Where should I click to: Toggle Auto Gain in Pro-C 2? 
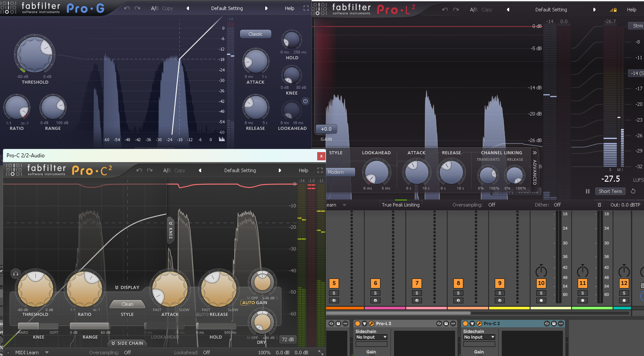tap(254, 302)
